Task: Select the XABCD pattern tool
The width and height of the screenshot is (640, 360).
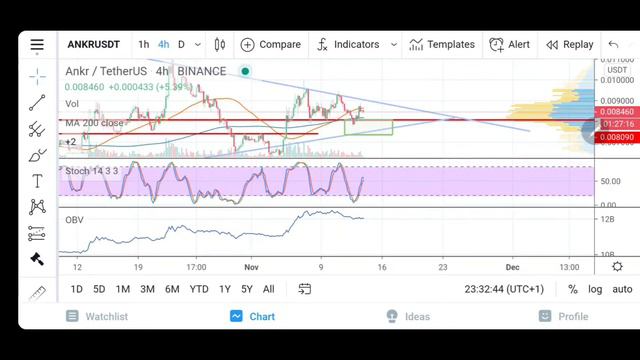Action: 37,207
